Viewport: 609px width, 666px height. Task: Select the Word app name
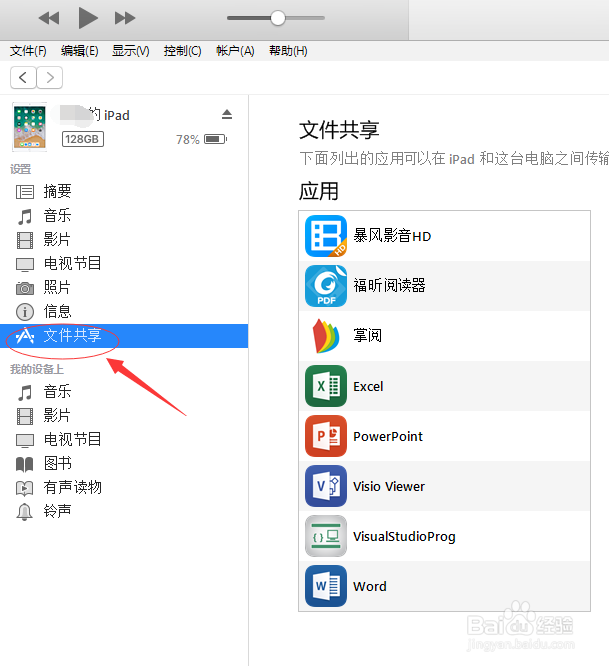pos(369,587)
